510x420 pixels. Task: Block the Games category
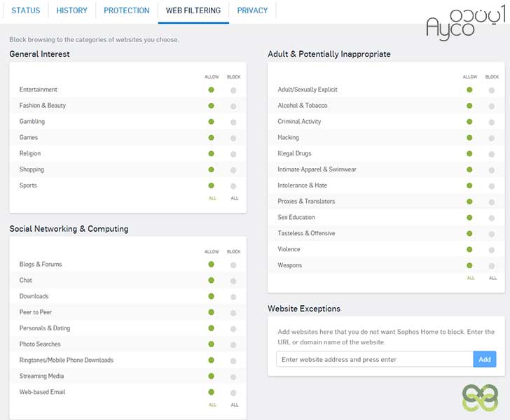click(233, 138)
